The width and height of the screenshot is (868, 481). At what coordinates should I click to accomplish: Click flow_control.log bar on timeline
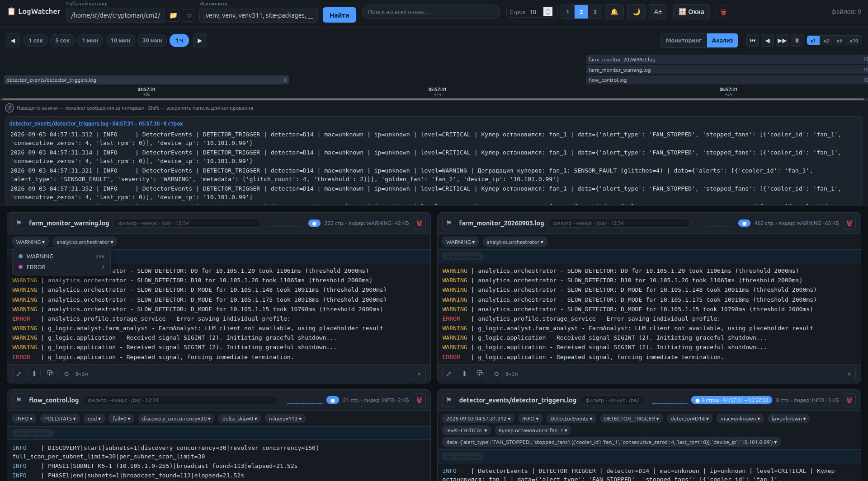(x=727, y=80)
